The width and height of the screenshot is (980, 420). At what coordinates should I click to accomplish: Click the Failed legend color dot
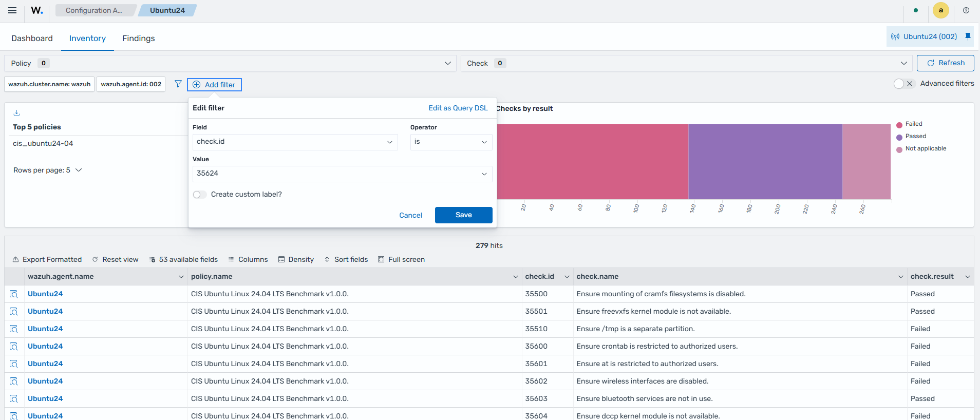tap(899, 125)
